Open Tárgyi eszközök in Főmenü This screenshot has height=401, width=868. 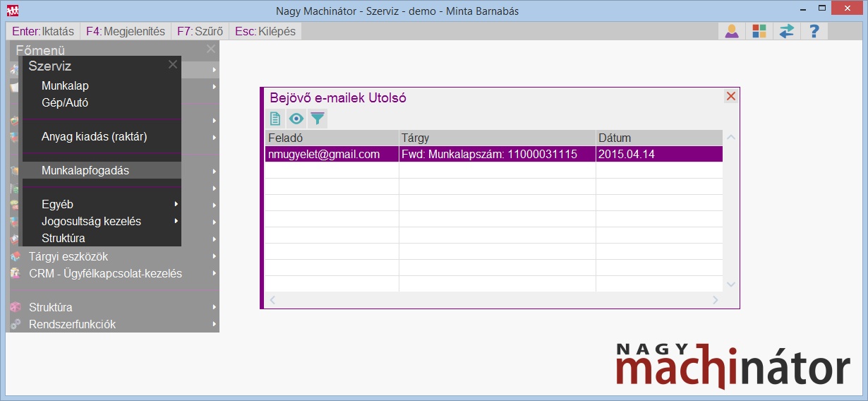coord(68,256)
